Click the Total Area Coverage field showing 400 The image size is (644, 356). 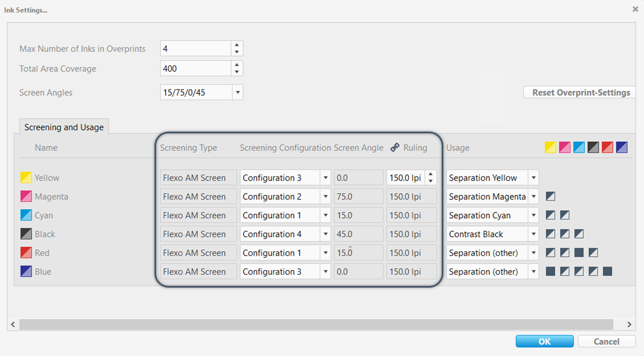(x=196, y=68)
